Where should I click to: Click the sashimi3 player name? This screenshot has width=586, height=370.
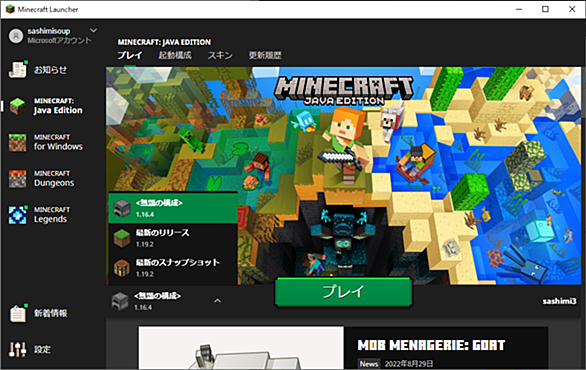tap(559, 301)
